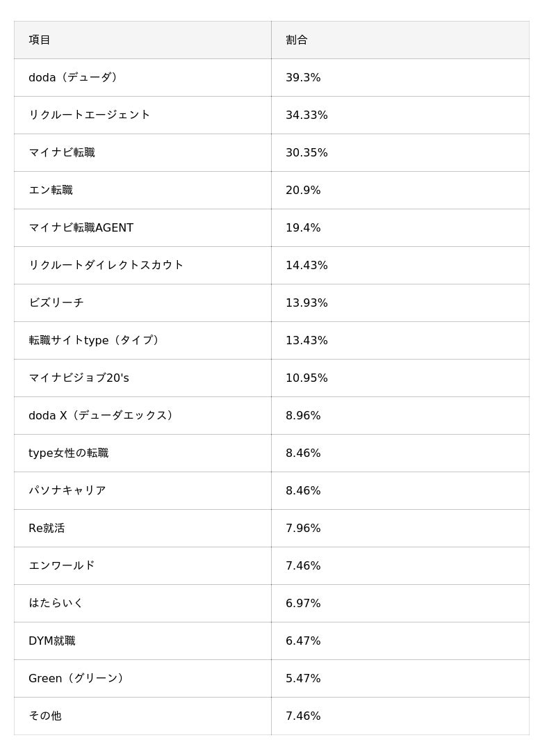This screenshot has width=556, height=756.
Task: Click the 項目 column header
Action: coord(40,40)
